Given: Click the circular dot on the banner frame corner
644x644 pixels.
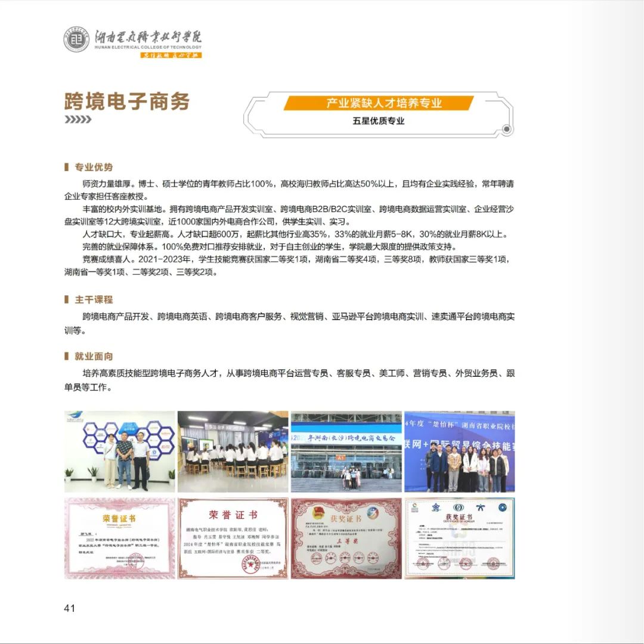Looking at the screenshot, I should (x=506, y=129).
